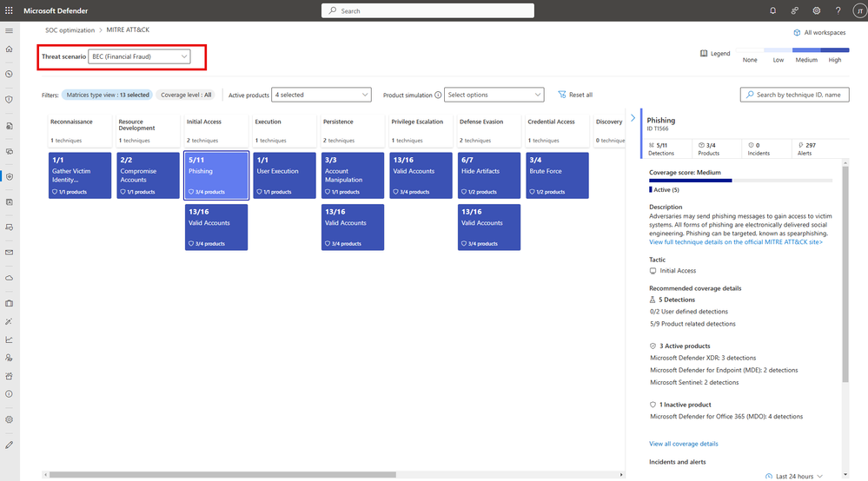Click the envelope email icon in sidebar
This screenshot has width=868, height=481.
coord(9,253)
